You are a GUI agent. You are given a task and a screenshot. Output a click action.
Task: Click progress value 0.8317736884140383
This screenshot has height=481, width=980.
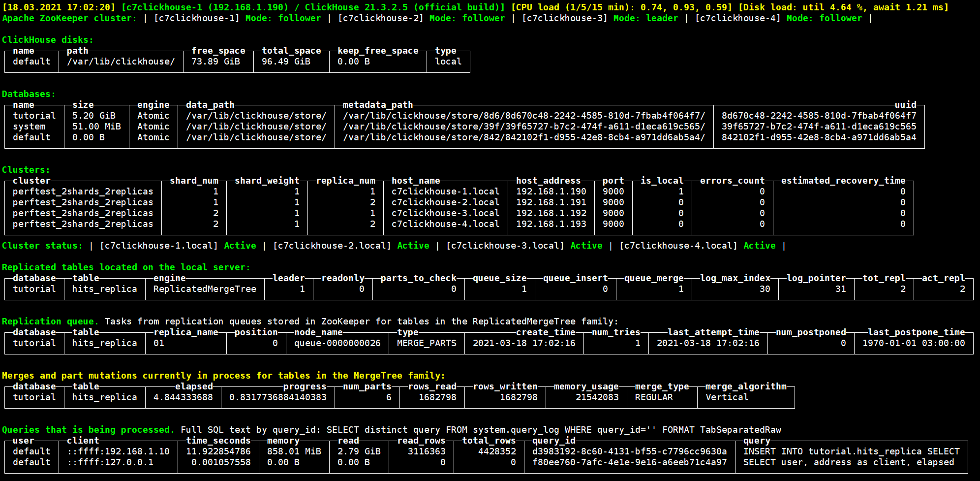[x=278, y=397]
